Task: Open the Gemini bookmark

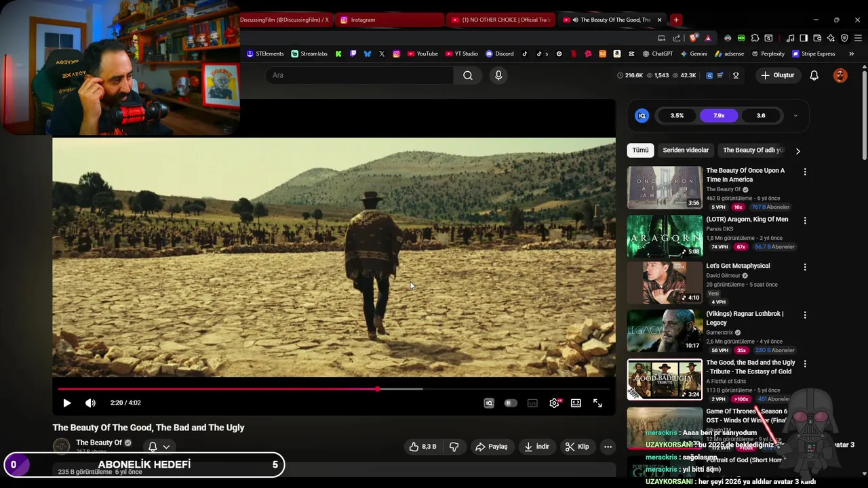Action: 694,54
